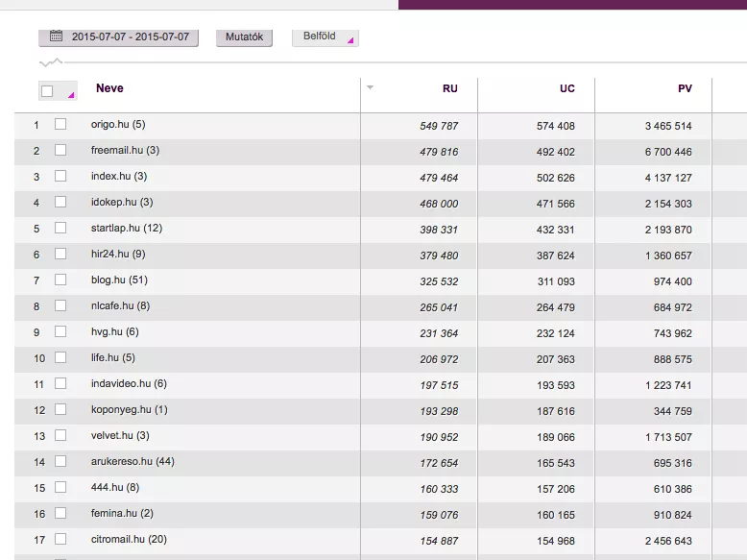Screen dimensions: 747x560
Task: Open the startlap.hu (12) entry
Action: (x=127, y=228)
